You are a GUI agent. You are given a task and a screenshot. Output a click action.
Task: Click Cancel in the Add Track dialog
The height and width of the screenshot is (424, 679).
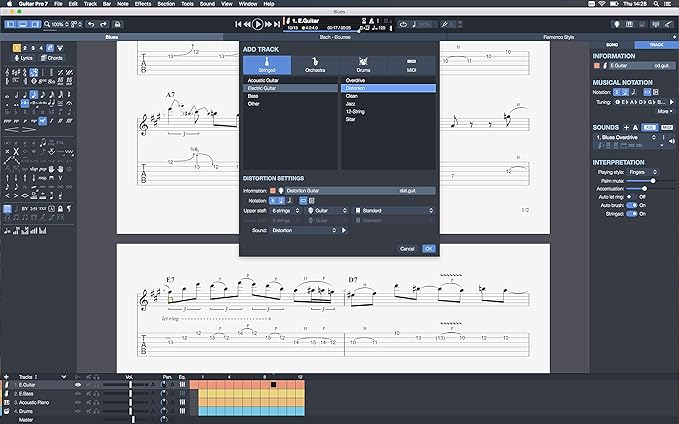407,248
